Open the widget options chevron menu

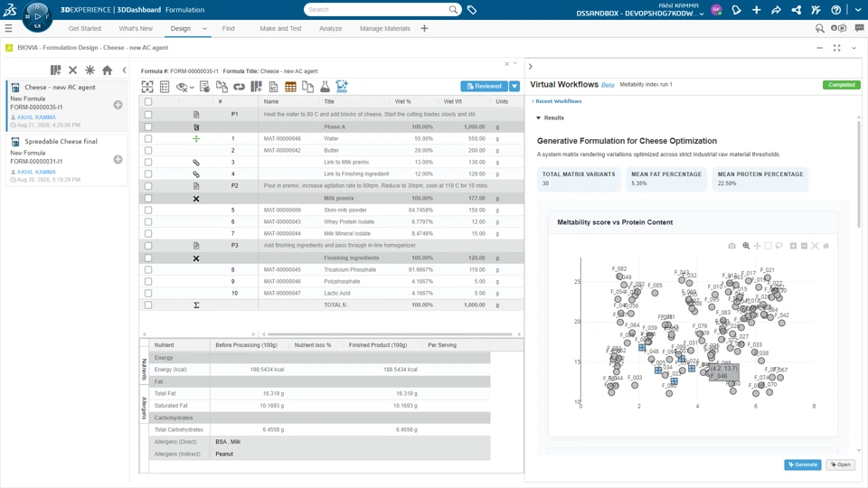point(854,48)
